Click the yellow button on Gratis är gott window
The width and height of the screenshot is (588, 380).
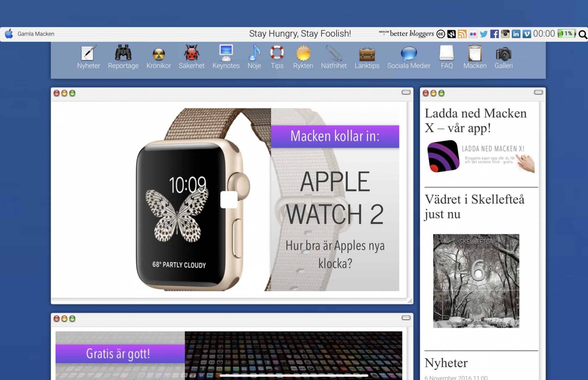click(64, 319)
